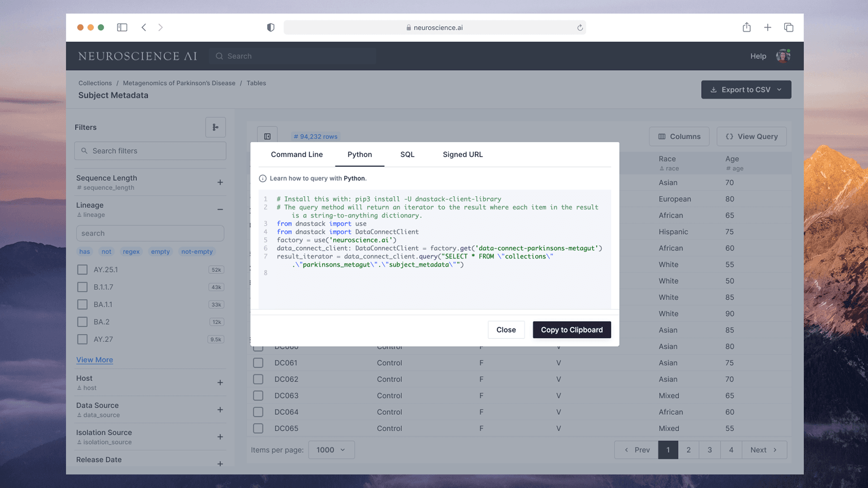The image size is (868, 488).
Task: Click the filter tree icon next to Filters
Action: pos(216,127)
